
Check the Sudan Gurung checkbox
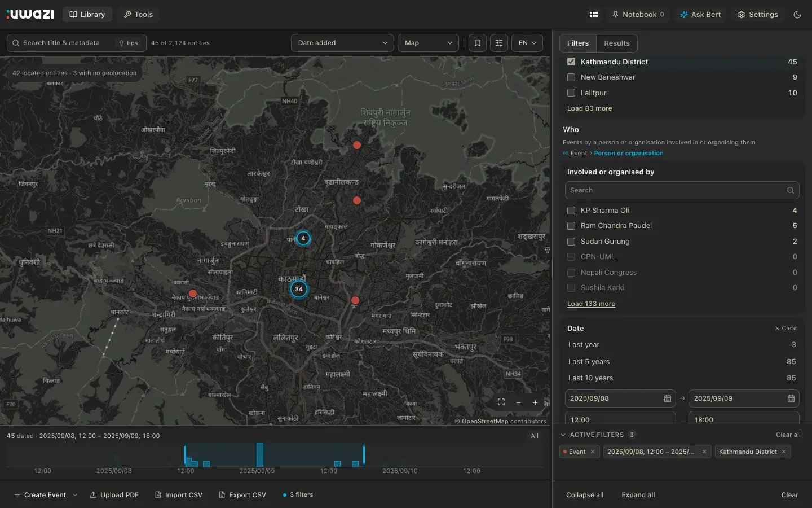click(x=571, y=242)
